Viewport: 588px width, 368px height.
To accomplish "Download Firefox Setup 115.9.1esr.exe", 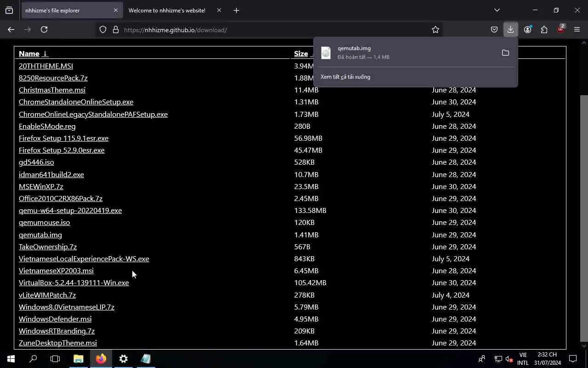I will pyautogui.click(x=63, y=138).
